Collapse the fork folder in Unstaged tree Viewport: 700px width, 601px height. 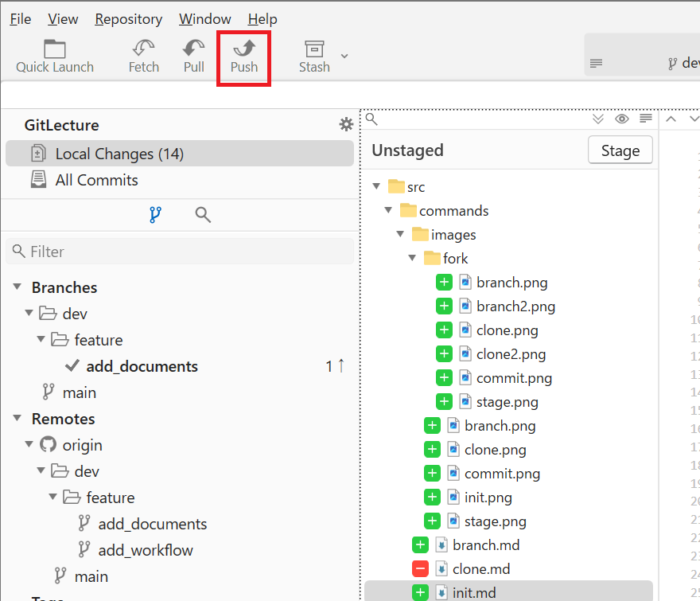tap(412, 259)
